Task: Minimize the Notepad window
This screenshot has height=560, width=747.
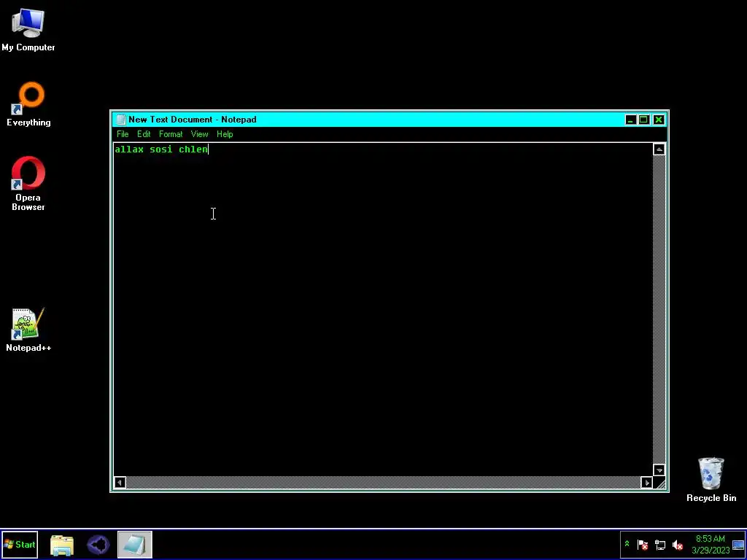Action: click(630, 120)
